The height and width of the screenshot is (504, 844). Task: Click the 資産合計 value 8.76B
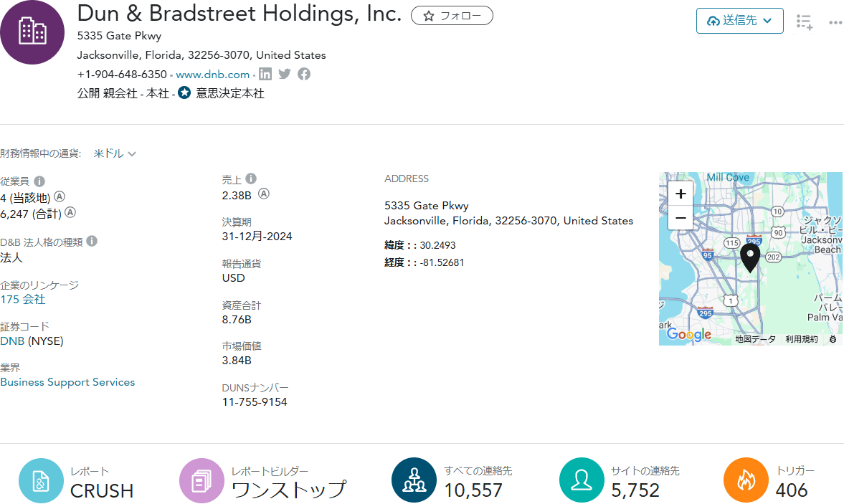237,320
